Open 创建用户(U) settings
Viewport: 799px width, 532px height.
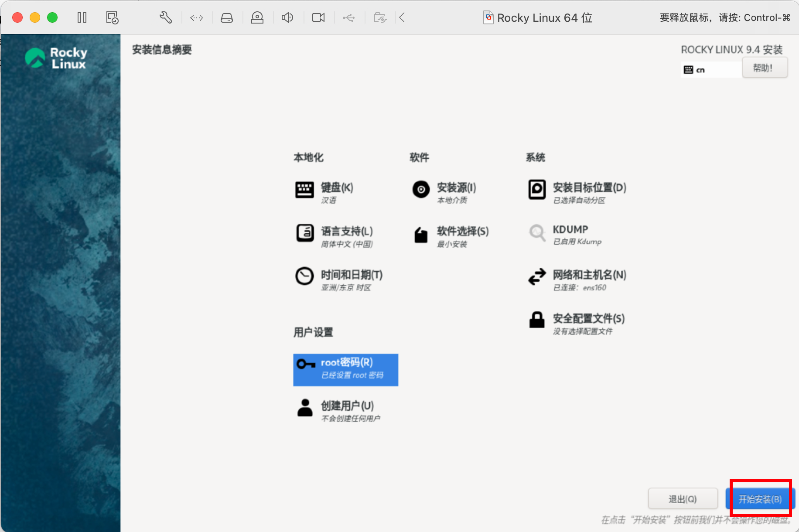348,406
